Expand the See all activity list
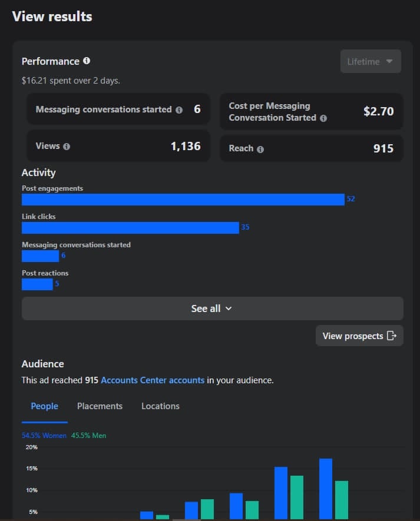The image size is (420, 521). [x=213, y=308]
